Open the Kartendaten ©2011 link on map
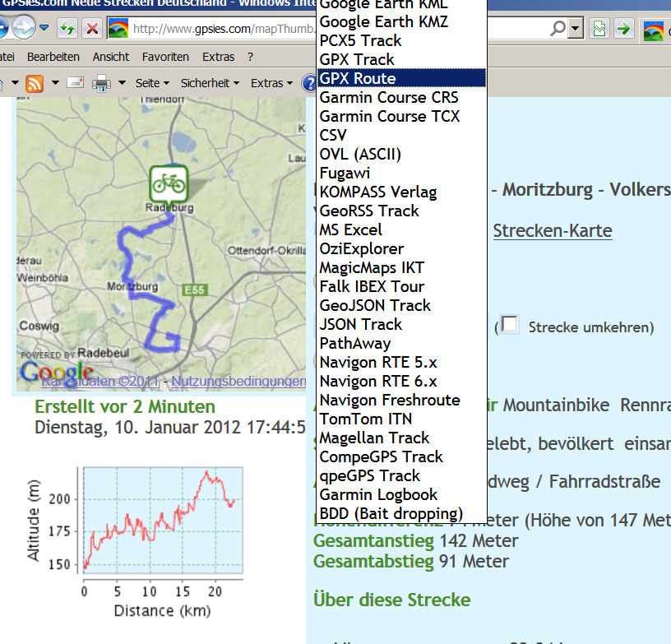The image size is (671, 644). (x=100, y=381)
